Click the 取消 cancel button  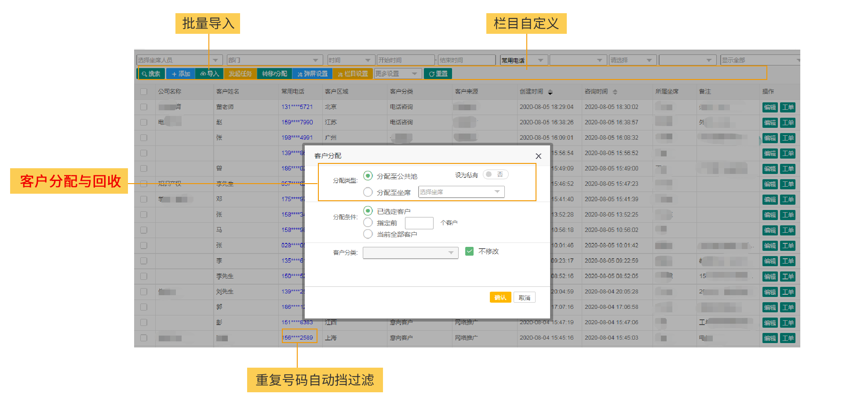tap(524, 297)
